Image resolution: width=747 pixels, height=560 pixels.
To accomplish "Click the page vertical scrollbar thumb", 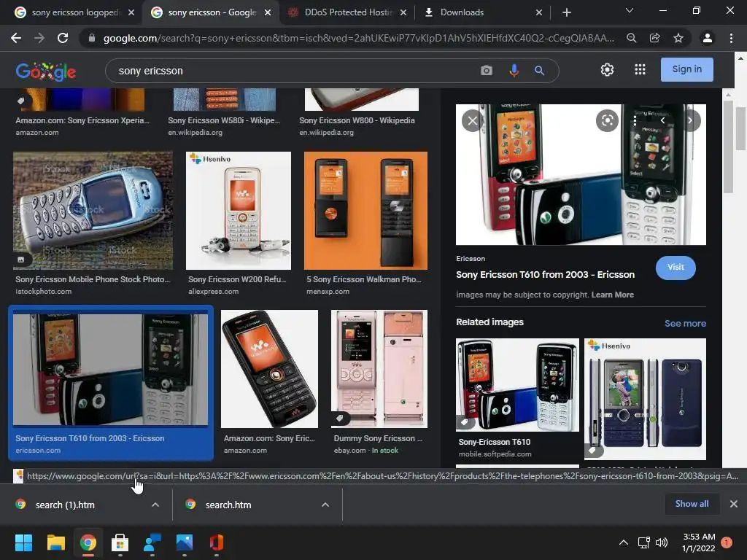I will pyautogui.click(x=740, y=128).
